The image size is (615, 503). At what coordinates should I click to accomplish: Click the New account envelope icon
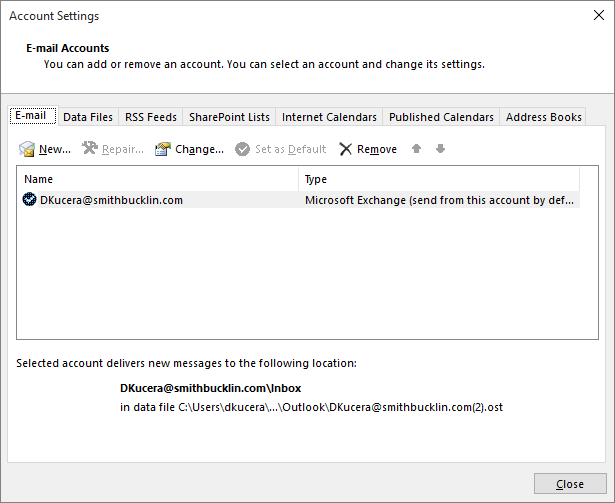coord(27,149)
